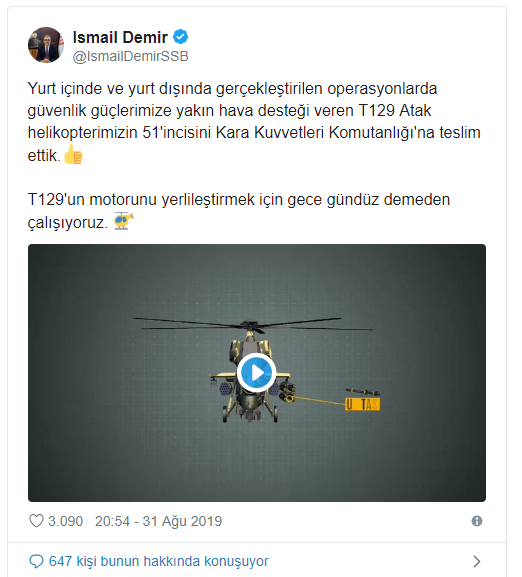Click the helicopter emoji in tweet
Screen dimensions: 522x577
[x=123, y=221]
